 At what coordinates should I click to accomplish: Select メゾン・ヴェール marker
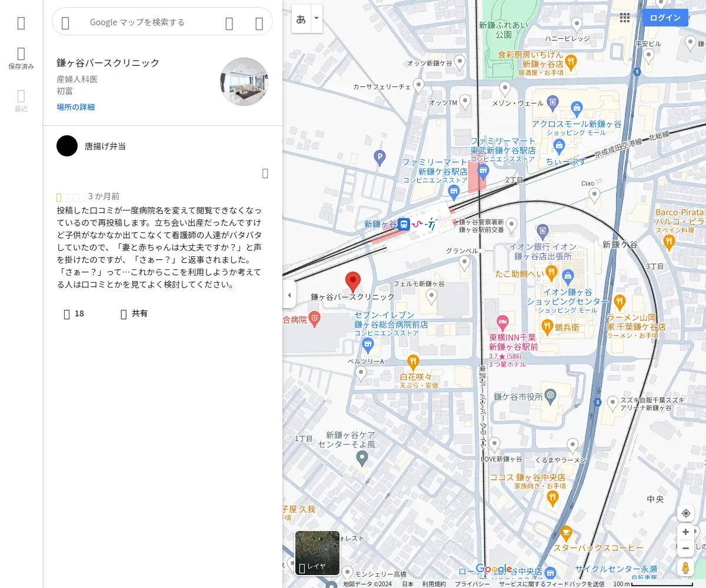click(x=504, y=89)
